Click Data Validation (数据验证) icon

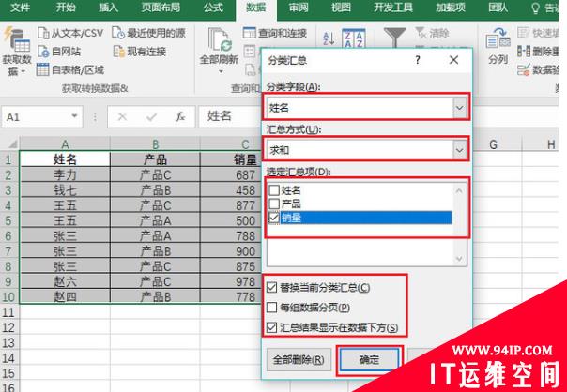click(523, 69)
